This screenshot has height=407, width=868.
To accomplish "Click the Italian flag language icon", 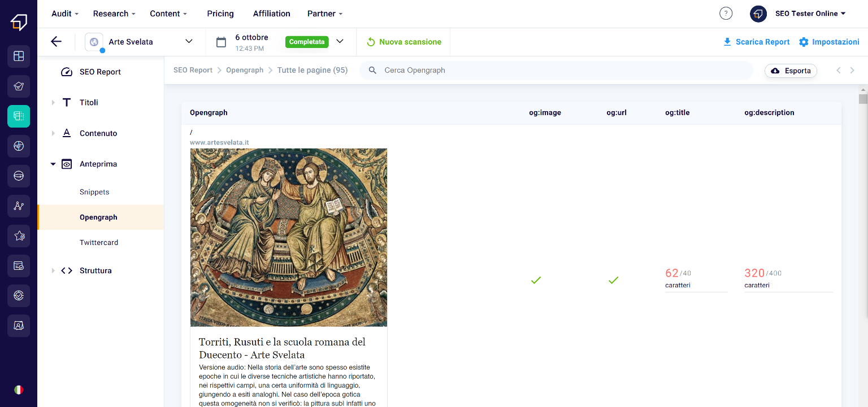I will coord(19,390).
